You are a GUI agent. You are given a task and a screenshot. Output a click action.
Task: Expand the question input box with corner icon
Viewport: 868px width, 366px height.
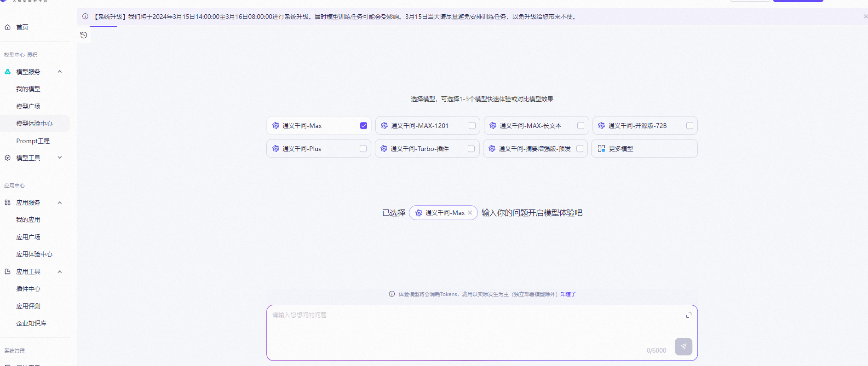[x=689, y=315]
